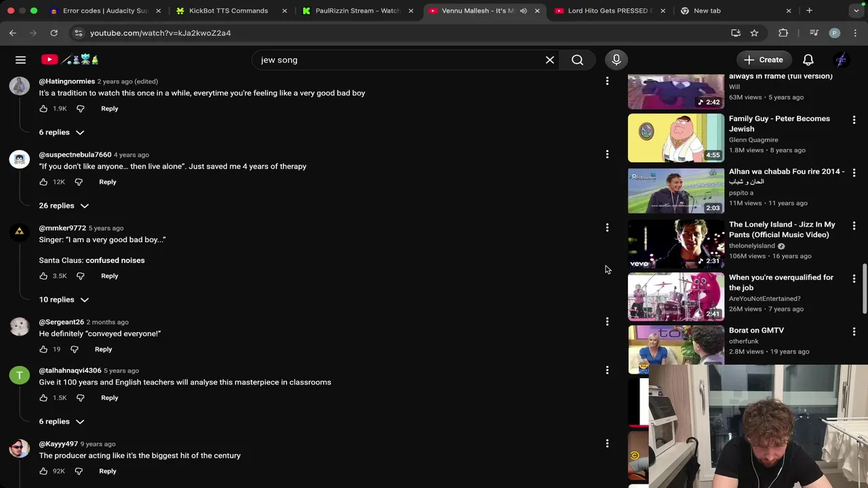
Task: Submit search with the magnifier button
Action: pyautogui.click(x=577, y=60)
